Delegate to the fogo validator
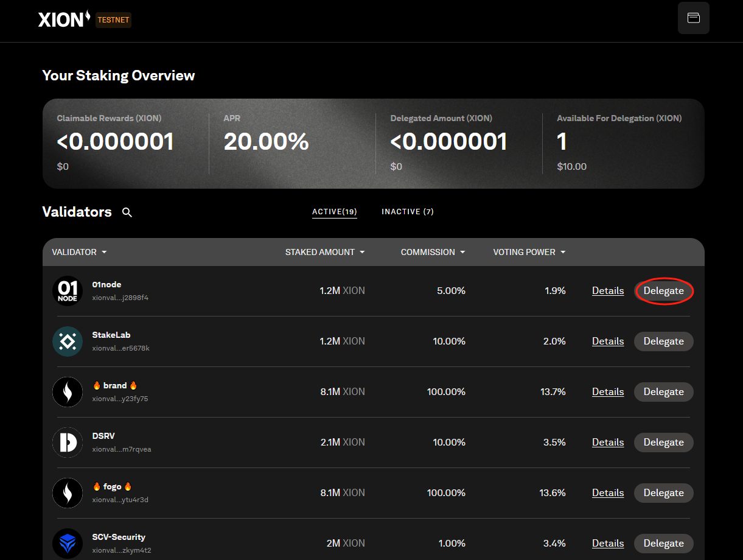 pos(664,493)
